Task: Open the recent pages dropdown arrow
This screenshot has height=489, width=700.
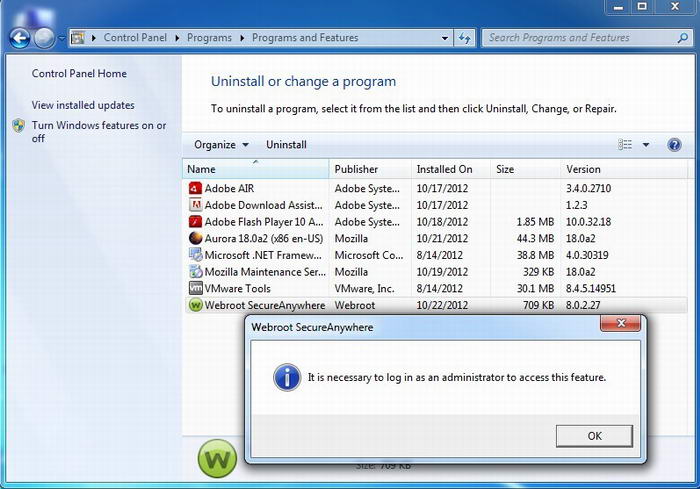Action: pos(61,38)
